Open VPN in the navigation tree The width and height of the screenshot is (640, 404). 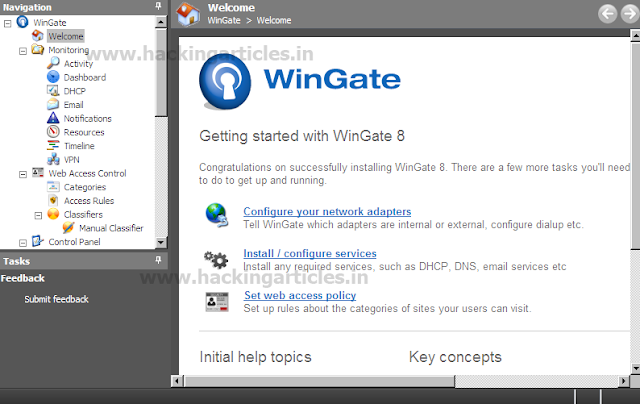coord(71,159)
